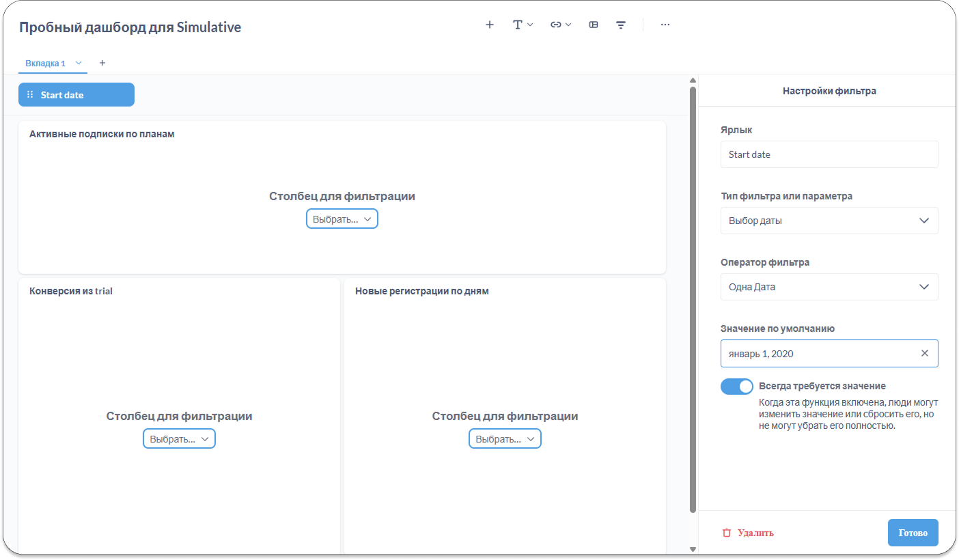Screen dimensions: 959x560
Task: Click the add section layout icon
Action: tap(594, 25)
